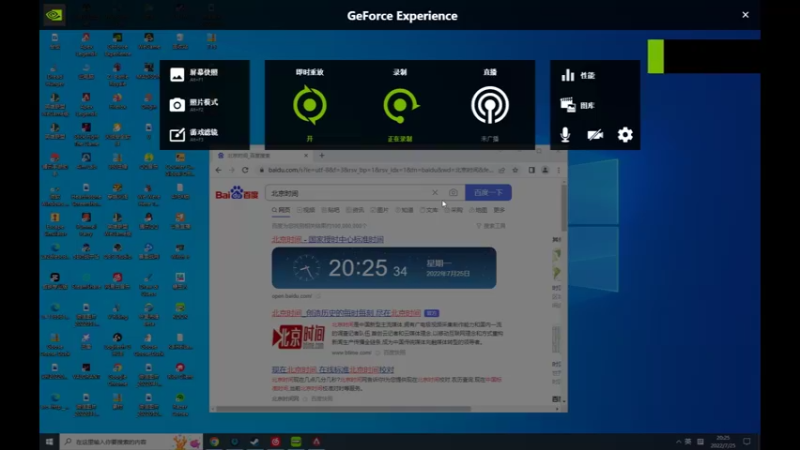Click the share icon in the address bar
The image size is (800, 450).
point(502,170)
